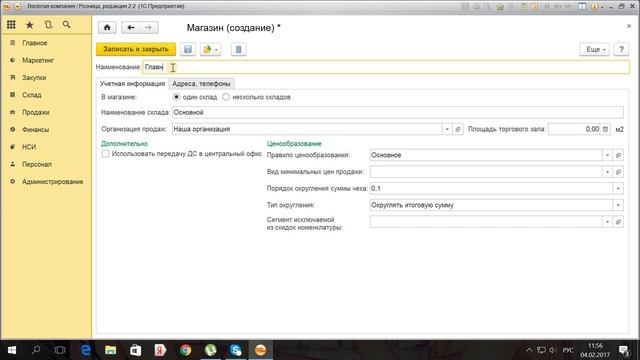Select несколько складов radio option

[226, 97]
